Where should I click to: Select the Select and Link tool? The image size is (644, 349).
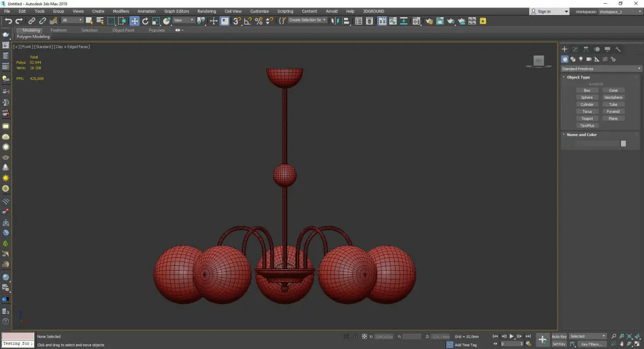click(x=32, y=21)
